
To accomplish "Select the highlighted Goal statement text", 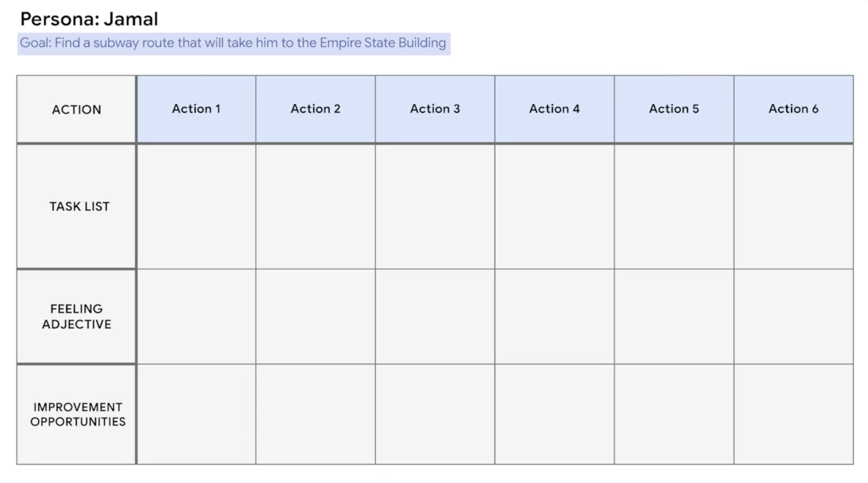I will tap(233, 43).
